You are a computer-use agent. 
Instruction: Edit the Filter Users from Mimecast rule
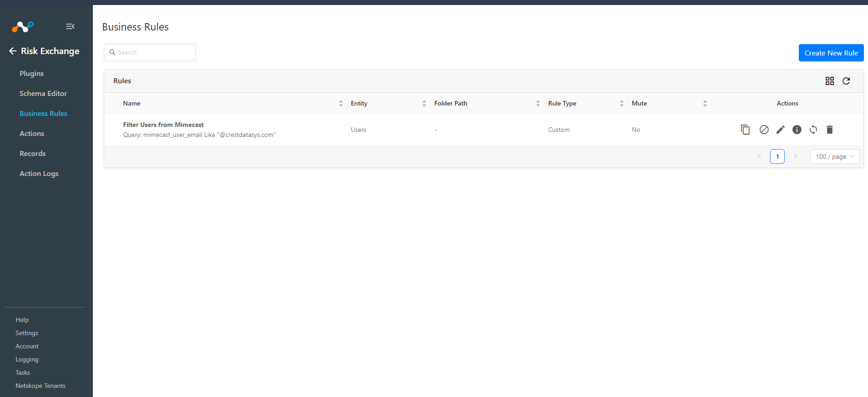pos(781,130)
